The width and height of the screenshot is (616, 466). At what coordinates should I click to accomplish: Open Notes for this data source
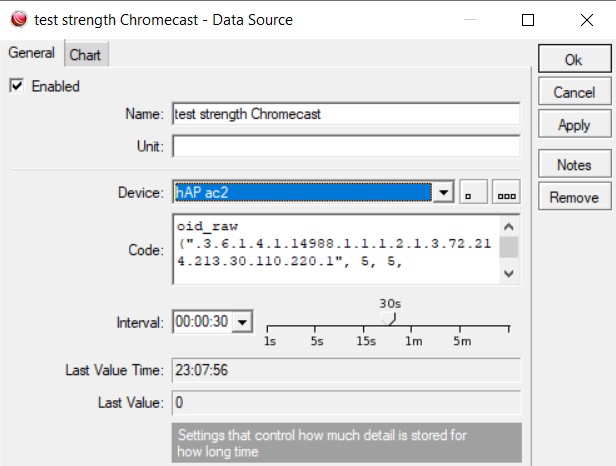coord(574,164)
